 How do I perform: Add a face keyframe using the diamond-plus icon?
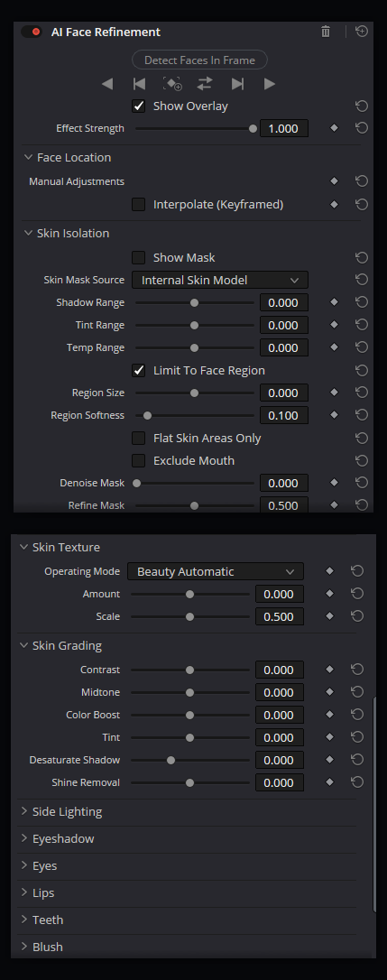172,84
